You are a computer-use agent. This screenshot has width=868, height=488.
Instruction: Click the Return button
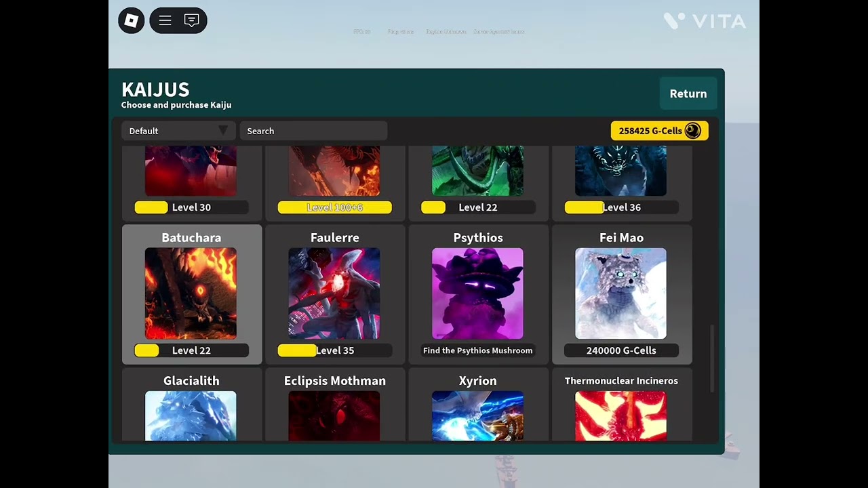[x=688, y=94]
